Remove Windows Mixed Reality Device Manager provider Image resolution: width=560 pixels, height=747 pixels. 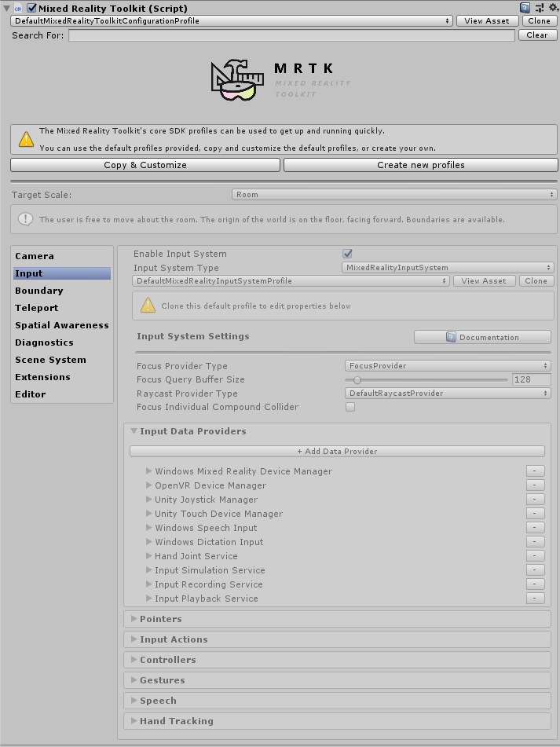(535, 471)
